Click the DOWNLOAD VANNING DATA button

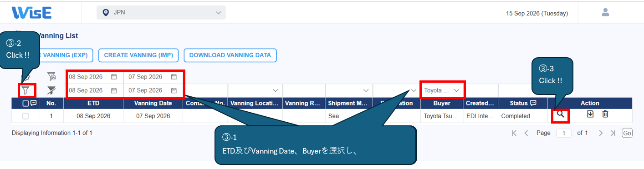coord(230,55)
